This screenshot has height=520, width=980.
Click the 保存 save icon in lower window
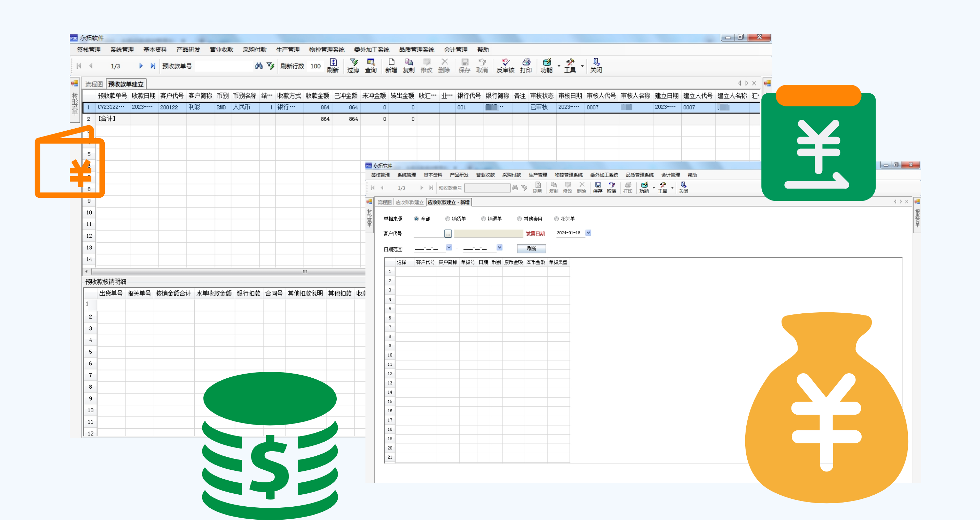tap(598, 187)
